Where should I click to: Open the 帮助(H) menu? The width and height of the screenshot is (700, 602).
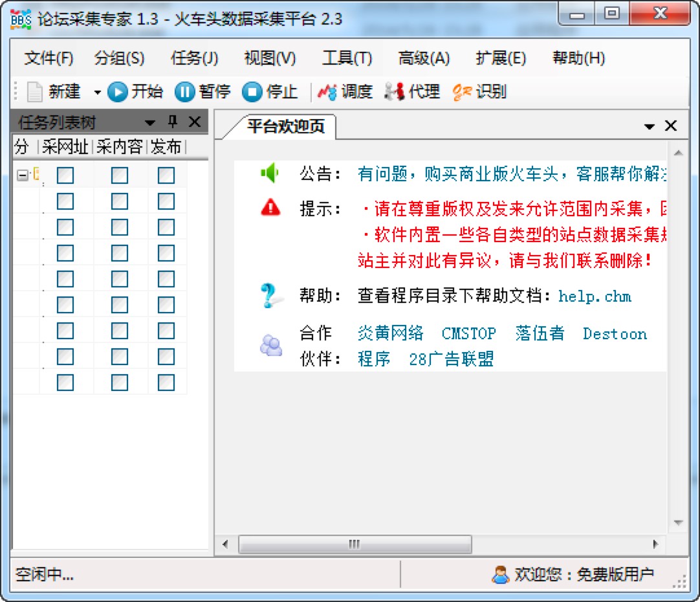coord(578,58)
